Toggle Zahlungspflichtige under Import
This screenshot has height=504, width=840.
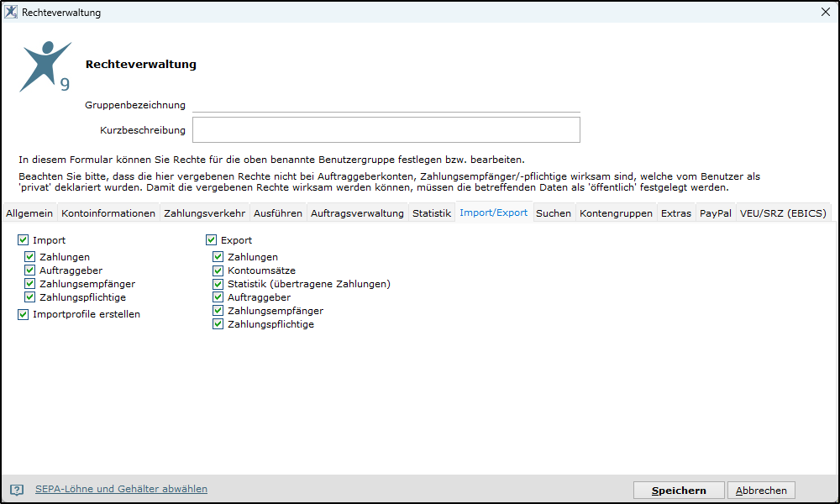[x=30, y=297]
